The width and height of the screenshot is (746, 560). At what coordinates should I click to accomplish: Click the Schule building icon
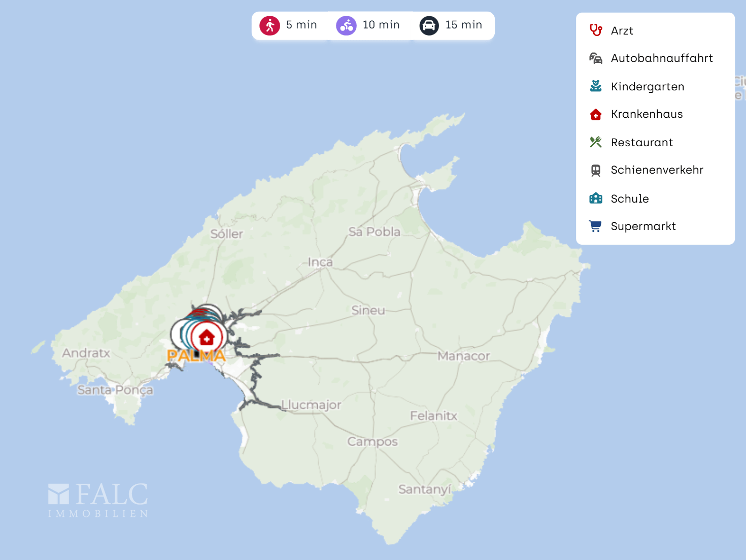tap(596, 199)
